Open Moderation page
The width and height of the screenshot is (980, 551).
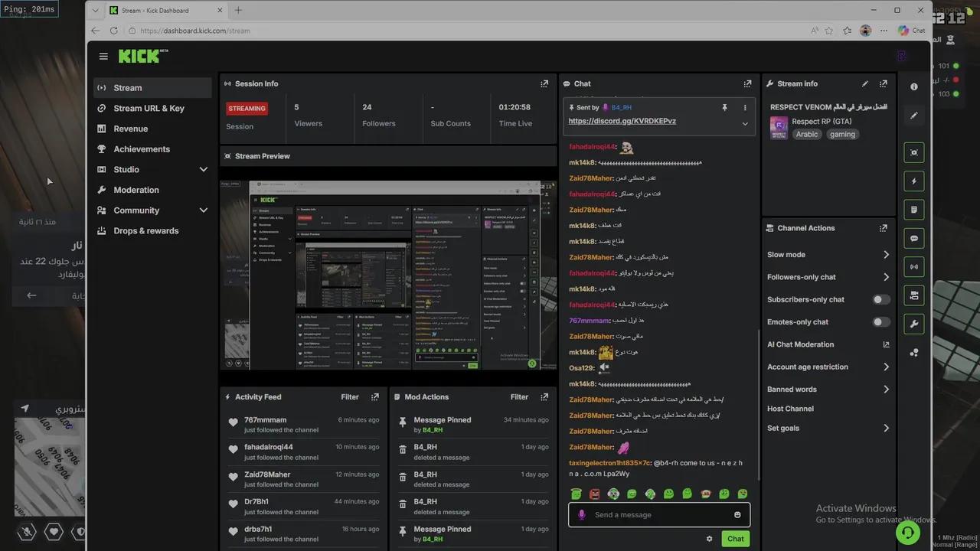pos(152,190)
